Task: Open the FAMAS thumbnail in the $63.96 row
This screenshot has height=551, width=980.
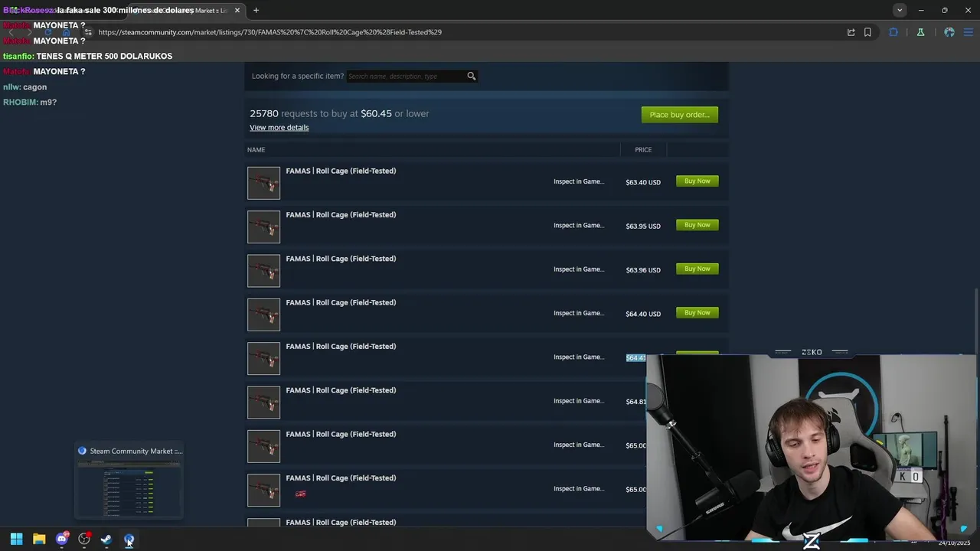Action: (x=263, y=271)
